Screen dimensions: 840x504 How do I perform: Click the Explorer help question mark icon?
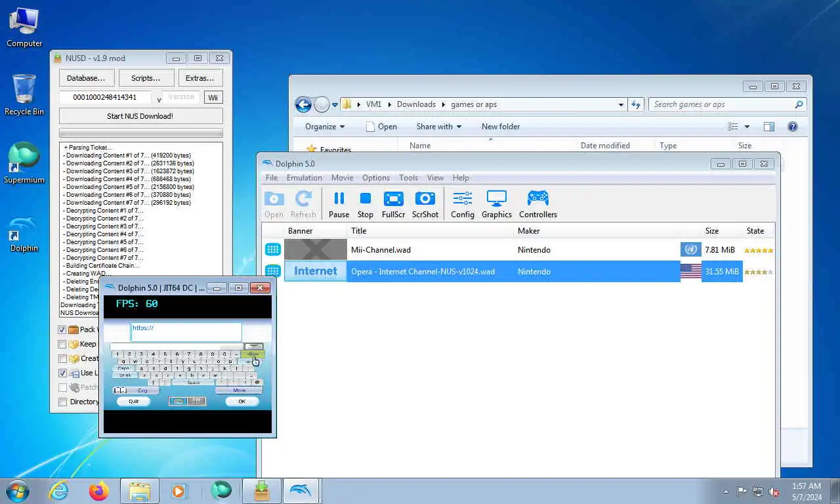click(792, 127)
